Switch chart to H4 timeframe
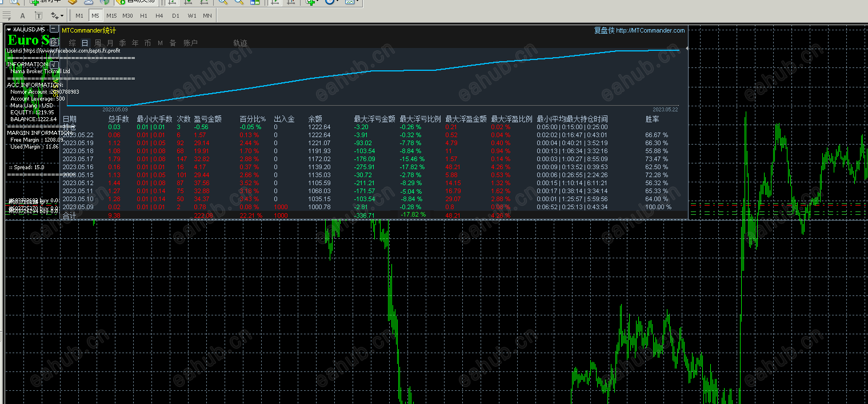Screen dimensions: 868x404 click(159, 15)
